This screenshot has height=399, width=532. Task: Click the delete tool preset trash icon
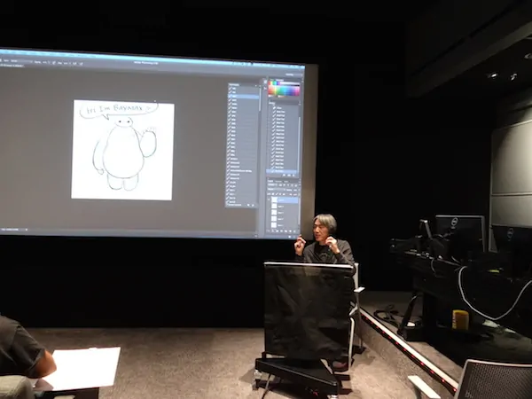coord(253,205)
